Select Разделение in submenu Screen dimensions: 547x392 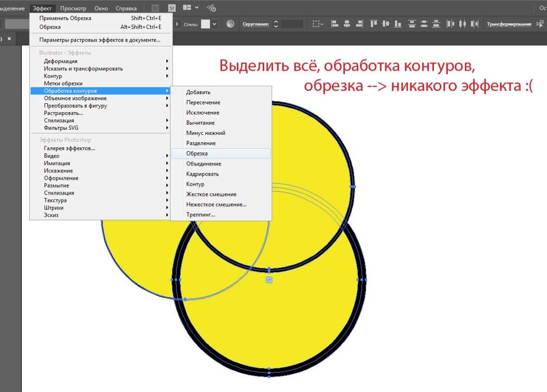pyautogui.click(x=221, y=143)
